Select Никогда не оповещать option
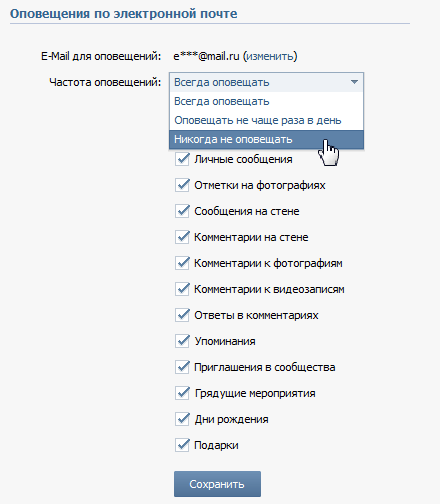The image size is (440, 504). click(266, 139)
